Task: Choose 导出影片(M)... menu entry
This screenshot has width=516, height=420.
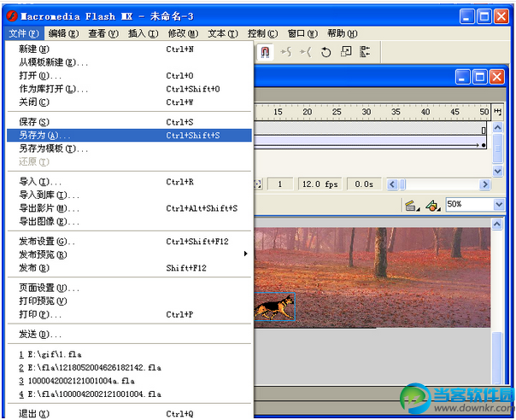Action: coord(129,208)
